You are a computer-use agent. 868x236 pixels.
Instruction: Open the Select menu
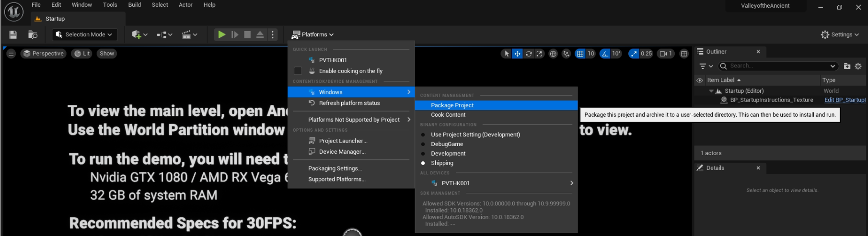160,5
